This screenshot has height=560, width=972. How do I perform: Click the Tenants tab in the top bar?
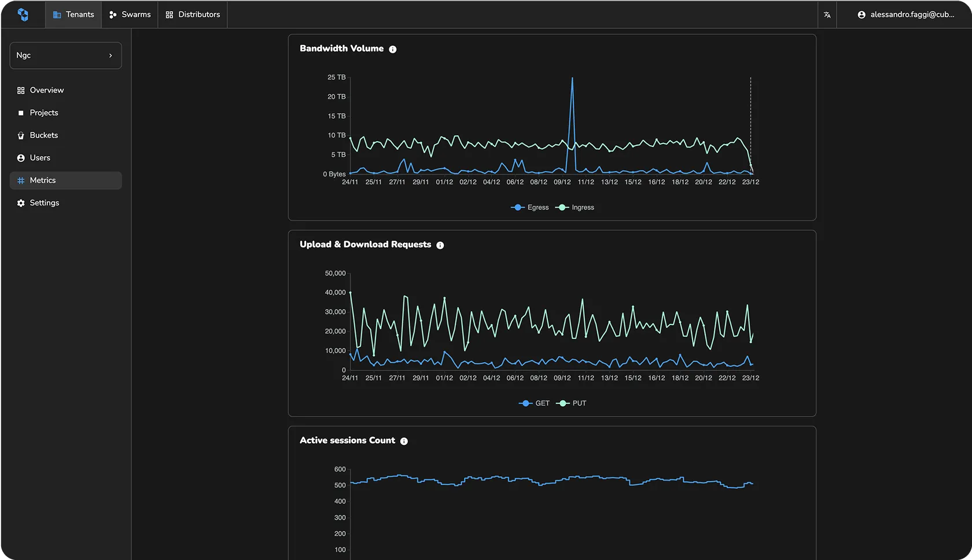pyautogui.click(x=73, y=14)
